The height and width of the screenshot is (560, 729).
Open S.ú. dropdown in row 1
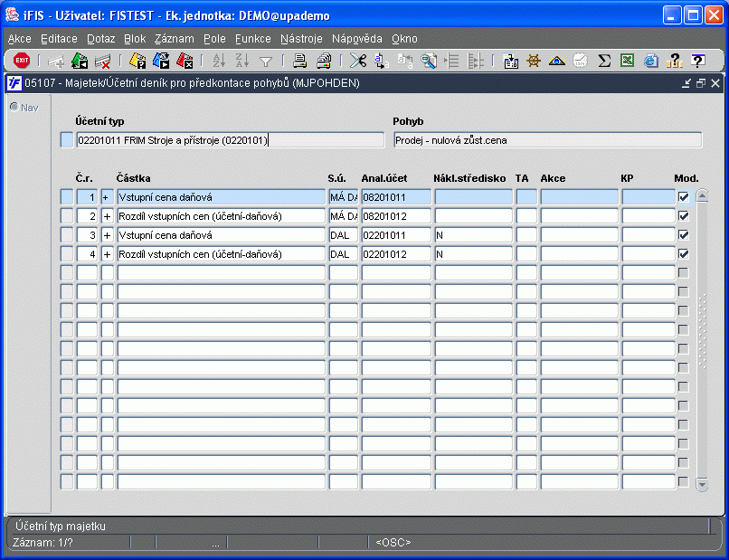pyautogui.click(x=343, y=197)
